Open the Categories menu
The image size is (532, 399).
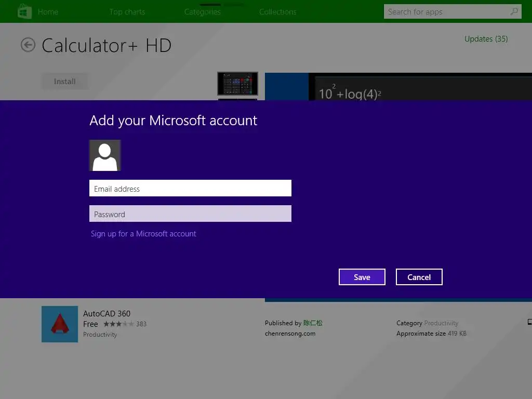point(203,12)
